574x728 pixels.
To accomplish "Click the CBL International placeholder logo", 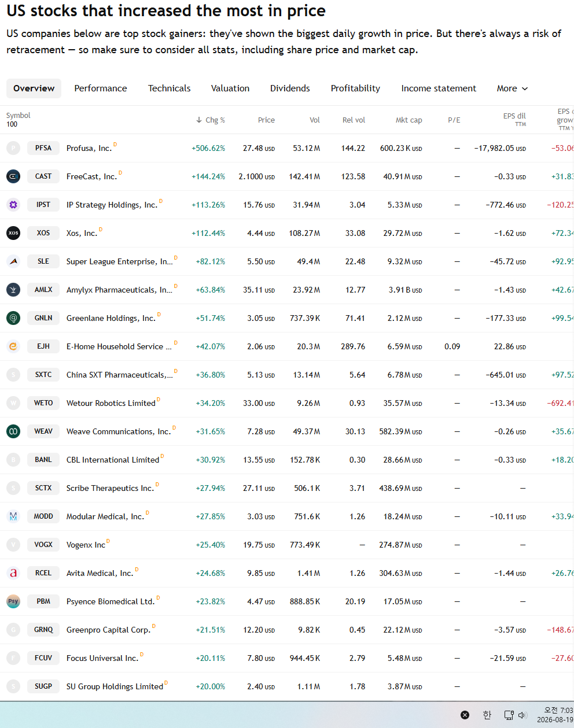I will pyautogui.click(x=13, y=460).
